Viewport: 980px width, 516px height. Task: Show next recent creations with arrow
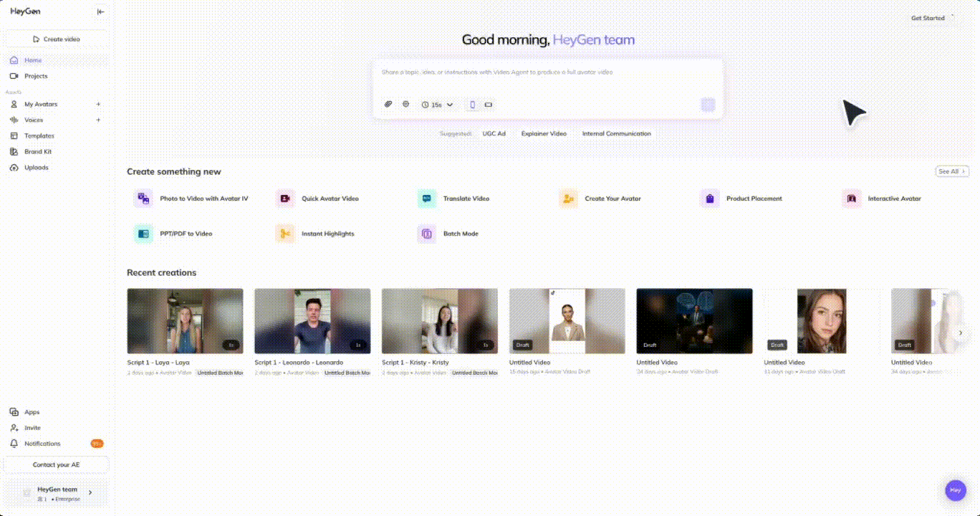pyautogui.click(x=961, y=333)
